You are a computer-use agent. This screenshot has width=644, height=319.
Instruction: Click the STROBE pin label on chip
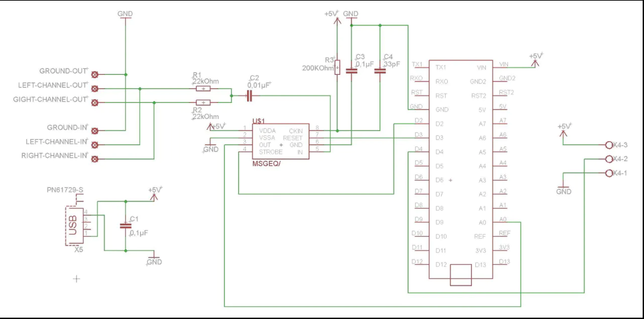pyautogui.click(x=270, y=152)
